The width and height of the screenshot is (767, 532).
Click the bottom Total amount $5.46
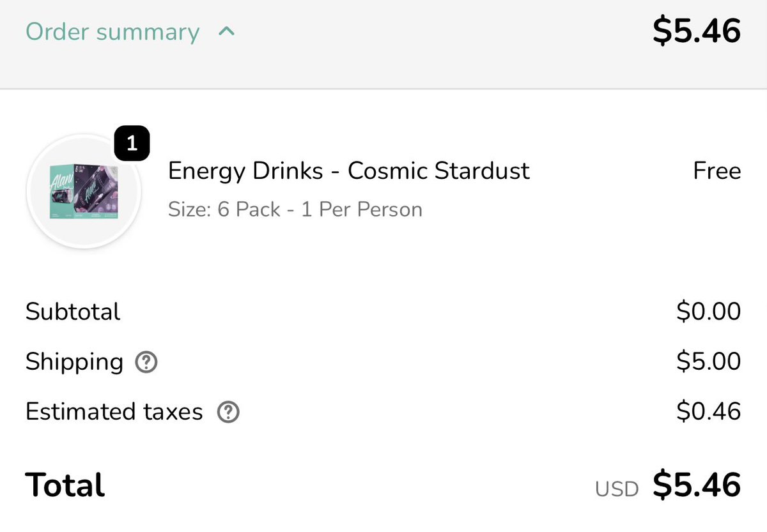(x=697, y=485)
